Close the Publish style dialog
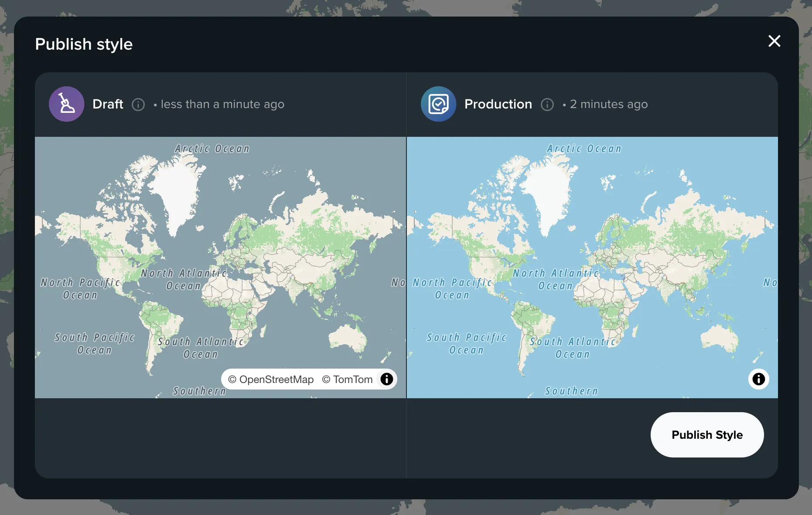The image size is (812, 515). point(774,41)
